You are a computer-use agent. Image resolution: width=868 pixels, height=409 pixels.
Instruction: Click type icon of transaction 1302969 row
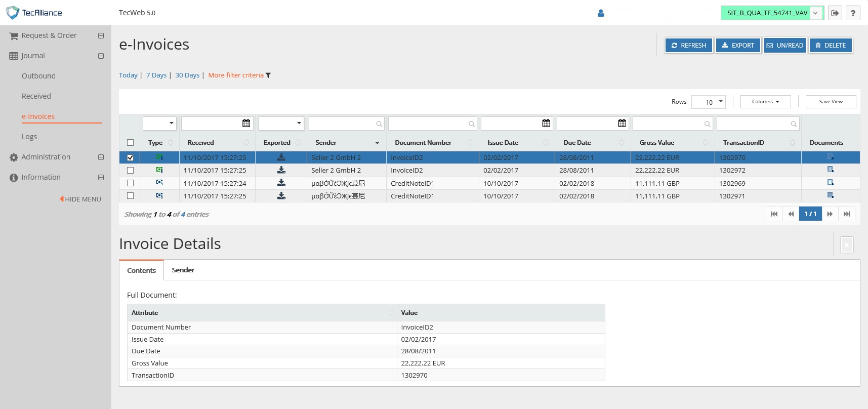[x=159, y=183]
